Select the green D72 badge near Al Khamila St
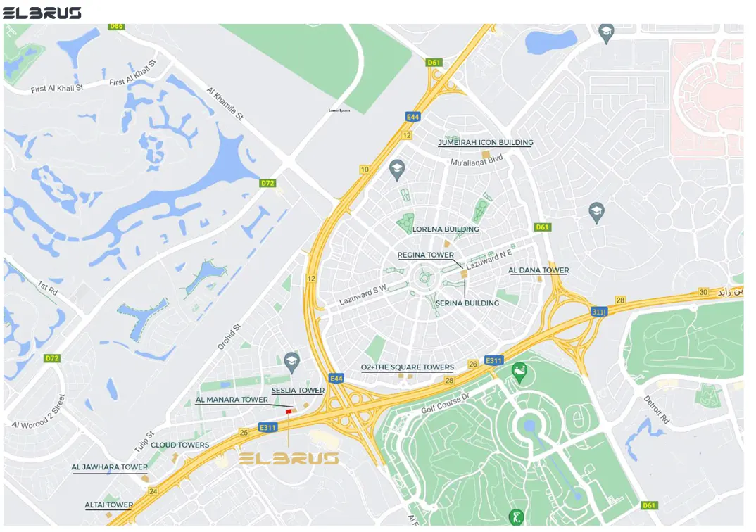The width and height of the screenshot is (756, 532). click(x=267, y=183)
